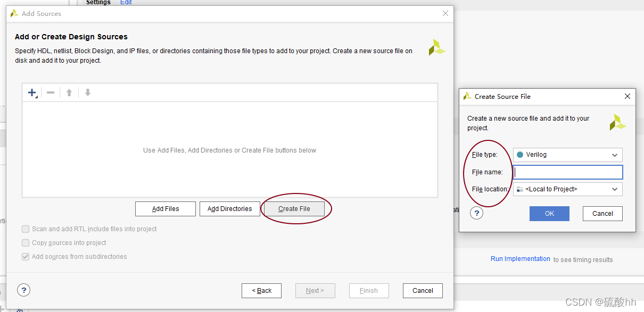Viewport: 644px width, 312px height.
Task: Open help in Create Source File dialog
Action: pos(477,213)
